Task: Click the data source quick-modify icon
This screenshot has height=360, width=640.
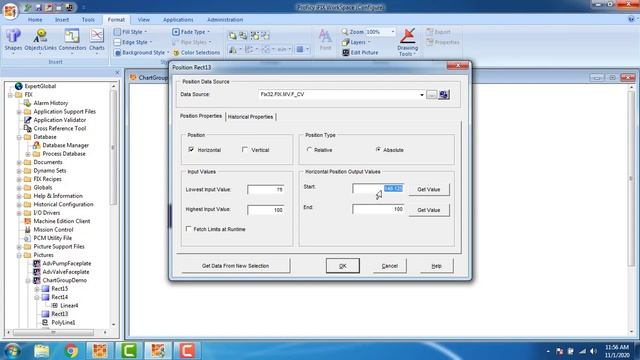Action: [444, 95]
